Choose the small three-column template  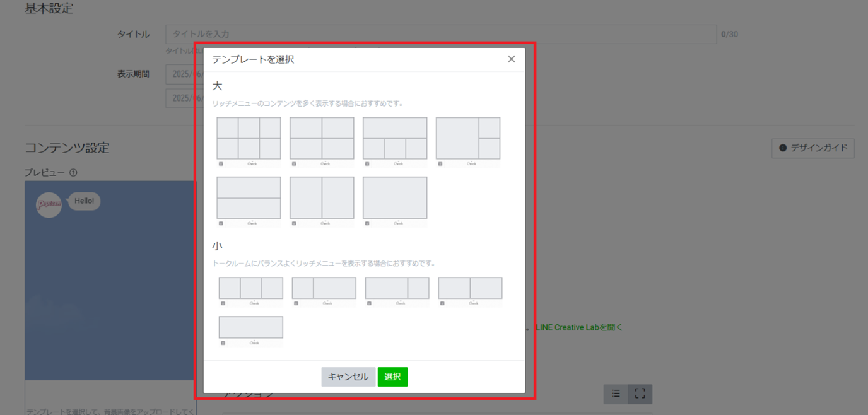tap(251, 288)
